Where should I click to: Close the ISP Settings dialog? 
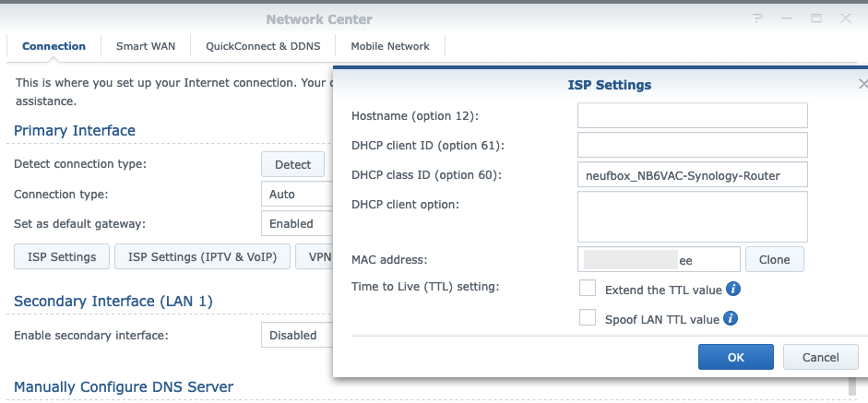point(862,84)
